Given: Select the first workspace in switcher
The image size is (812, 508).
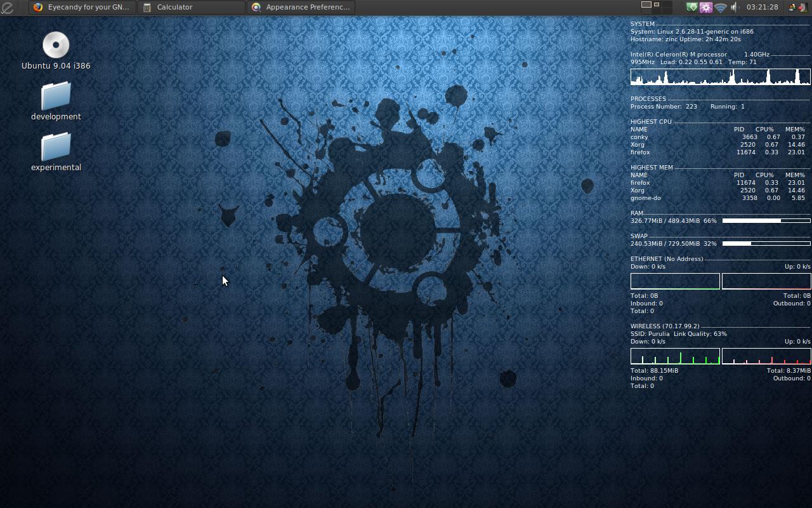Looking at the screenshot, I should point(646,4).
